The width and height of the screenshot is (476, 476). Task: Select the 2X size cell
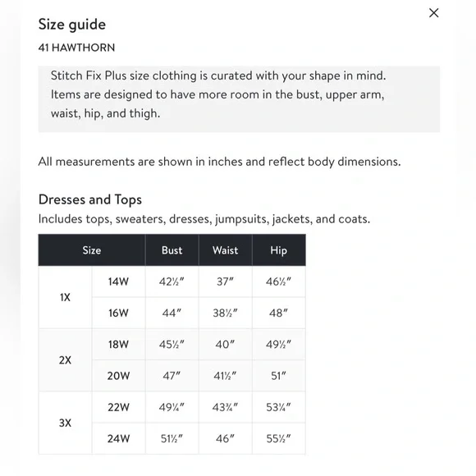click(x=65, y=360)
